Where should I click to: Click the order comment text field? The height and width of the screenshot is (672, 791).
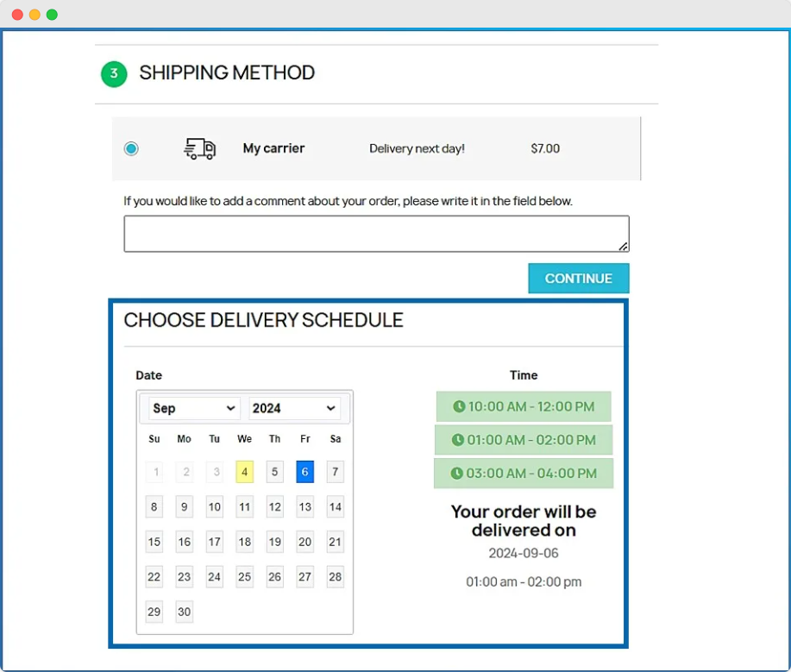[x=376, y=234]
